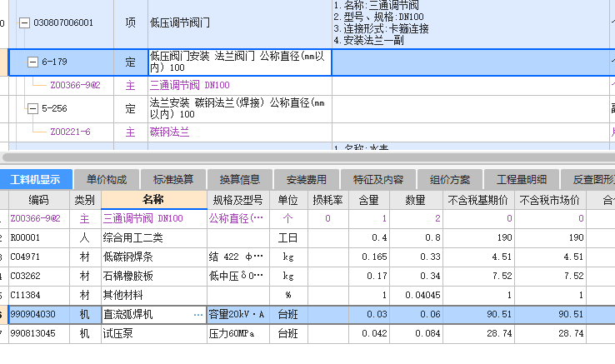Click the 碳钢法兰 main material name
Viewport: 615px width, 364px height.
coord(169,132)
